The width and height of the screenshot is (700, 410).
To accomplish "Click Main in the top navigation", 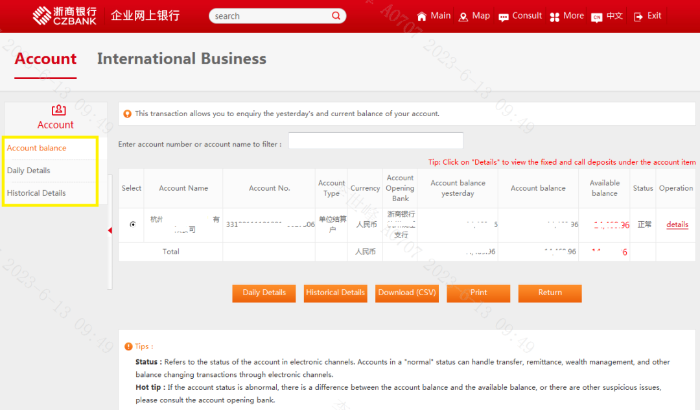I will 440,16.
